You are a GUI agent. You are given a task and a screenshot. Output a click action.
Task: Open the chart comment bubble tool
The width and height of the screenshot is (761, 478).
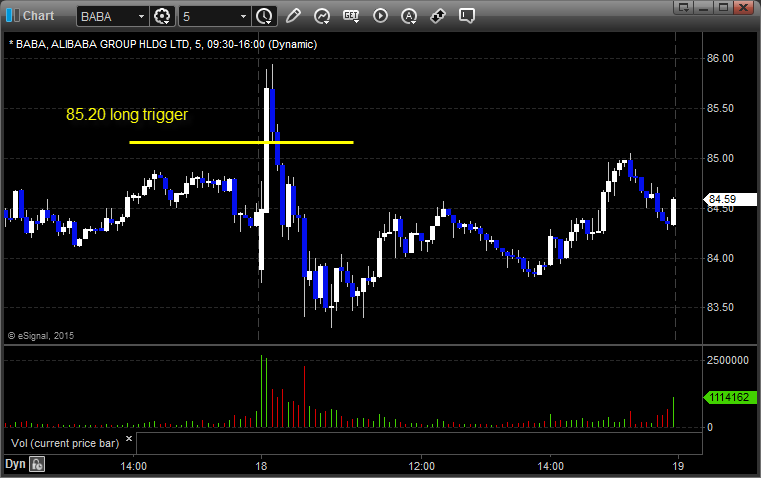[x=466, y=16]
